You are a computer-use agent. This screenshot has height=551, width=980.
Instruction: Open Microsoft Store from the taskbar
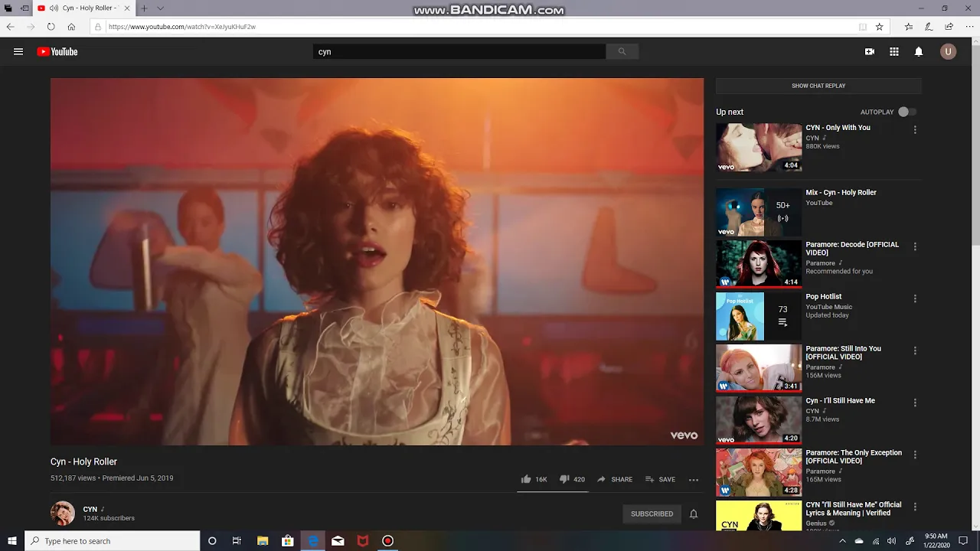click(x=288, y=541)
